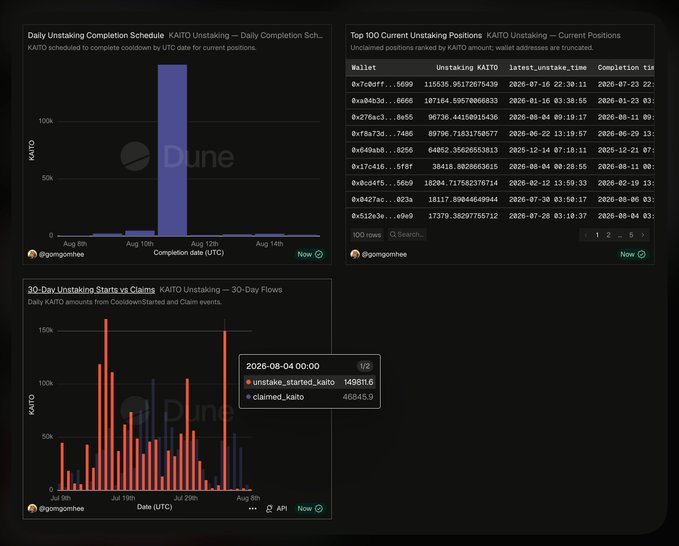Click the tooltip 1/2 page indicator
Image resolution: width=679 pixels, height=546 pixels.
click(x=365, y=366)
